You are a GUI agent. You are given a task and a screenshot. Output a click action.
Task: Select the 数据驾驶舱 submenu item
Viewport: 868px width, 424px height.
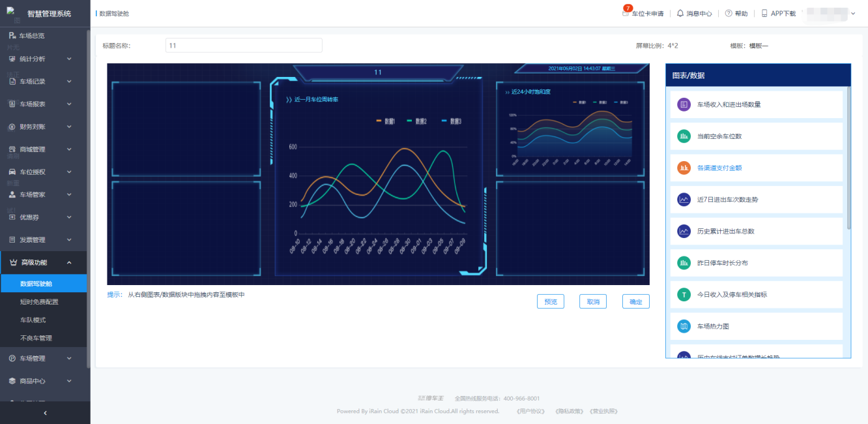[43, 284]
